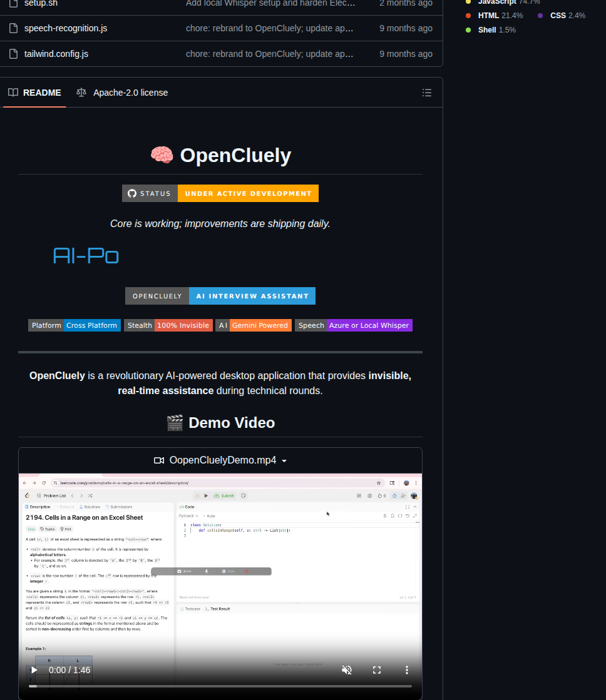
Task: Click the setup.sh '2 months ago' timestamp
Action: (x=406, y=3)
